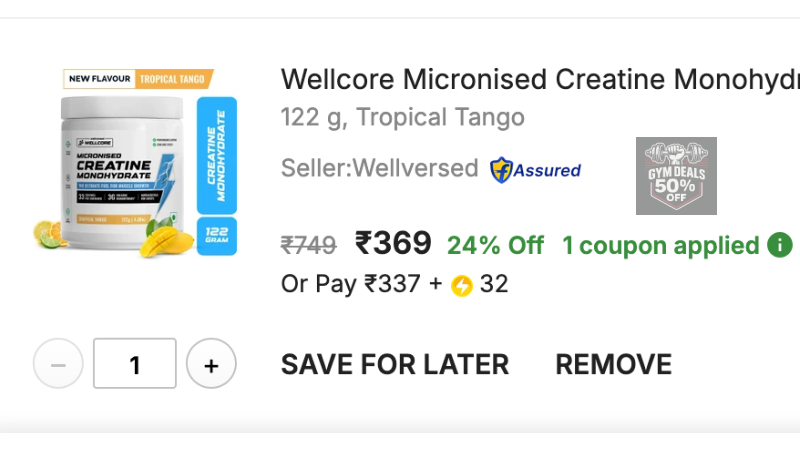Open the coupon info icon

pyautogui.click(x=779, y=245)
